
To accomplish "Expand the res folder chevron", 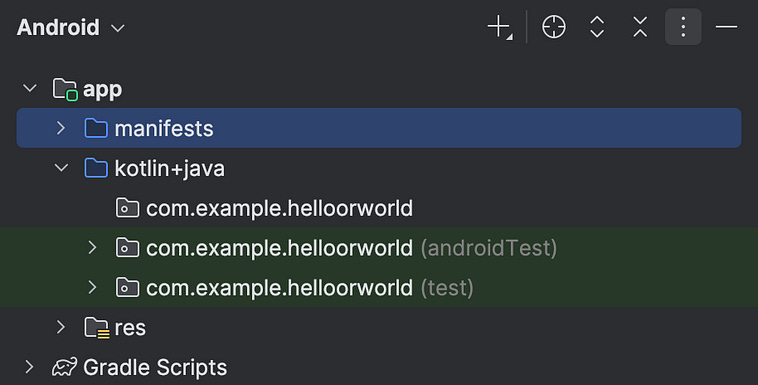I will 61,327.
